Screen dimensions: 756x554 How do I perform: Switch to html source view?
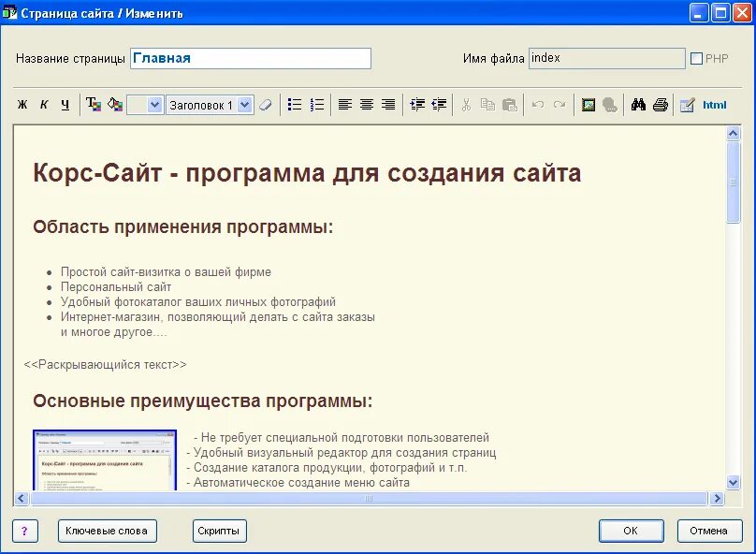[x=715, y=105]
